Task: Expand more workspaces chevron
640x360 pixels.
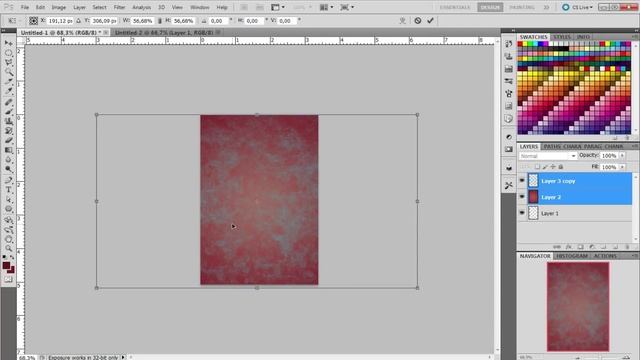Action: [x=546, y=7]
